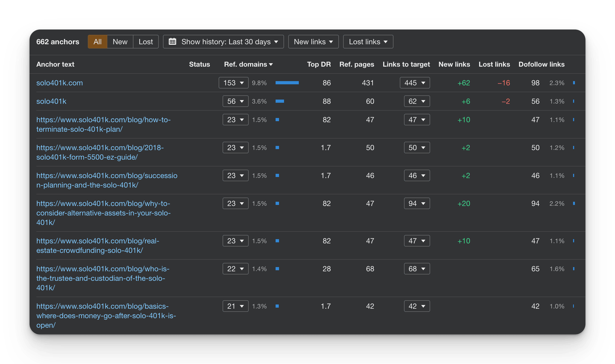Screen dimensions: 615x364
Task: Click the 9.8% ref. domains bar
Action: click(287, 83)
